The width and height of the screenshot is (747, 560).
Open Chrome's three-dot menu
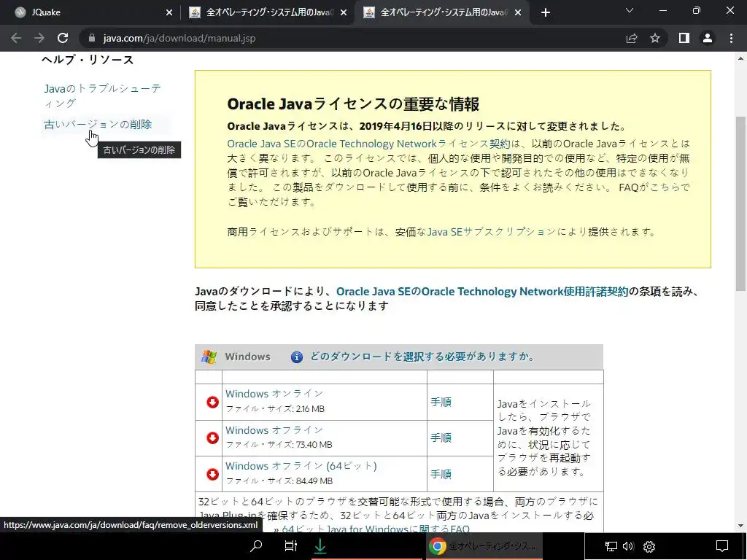[731, 38]
